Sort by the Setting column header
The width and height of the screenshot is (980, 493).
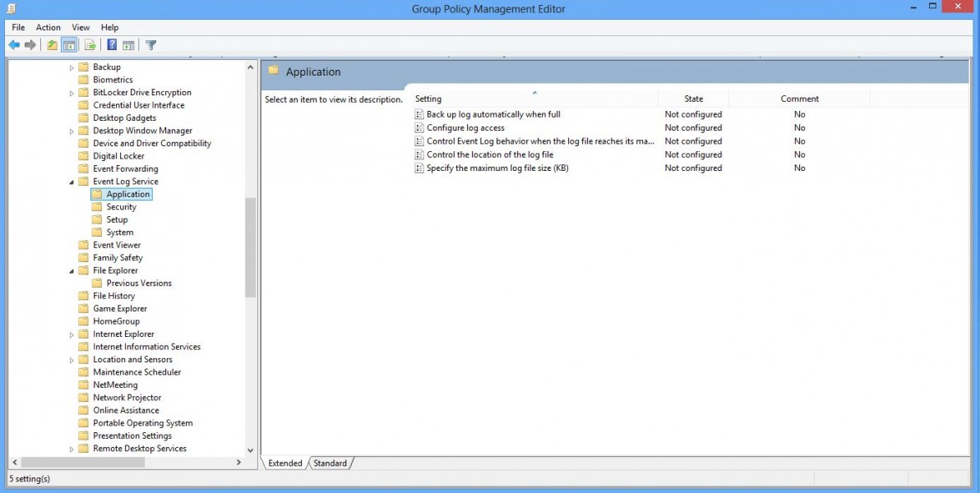click(x=534, y=99)
